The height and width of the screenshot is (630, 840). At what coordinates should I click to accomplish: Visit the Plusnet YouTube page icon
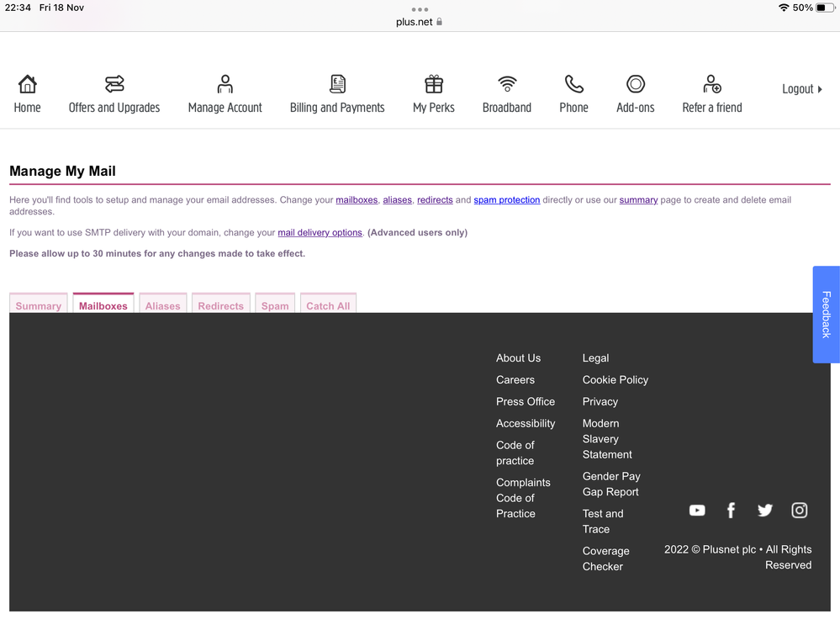point(697,511)
